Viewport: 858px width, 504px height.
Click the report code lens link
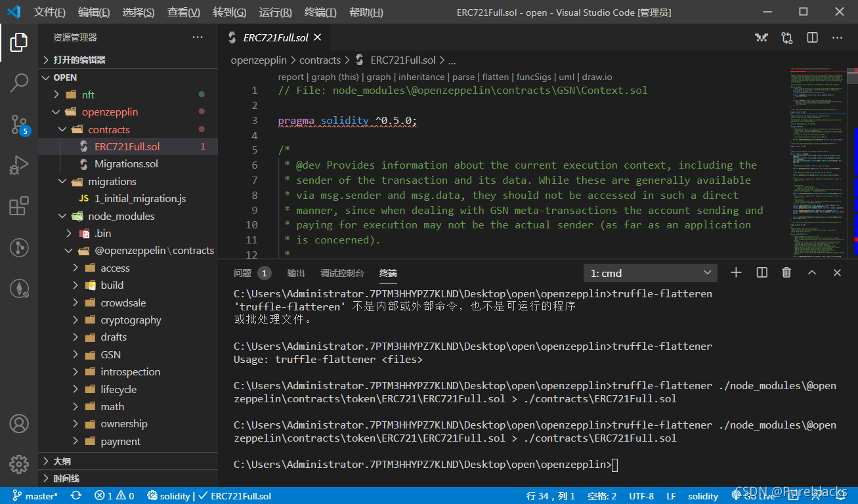291,77
